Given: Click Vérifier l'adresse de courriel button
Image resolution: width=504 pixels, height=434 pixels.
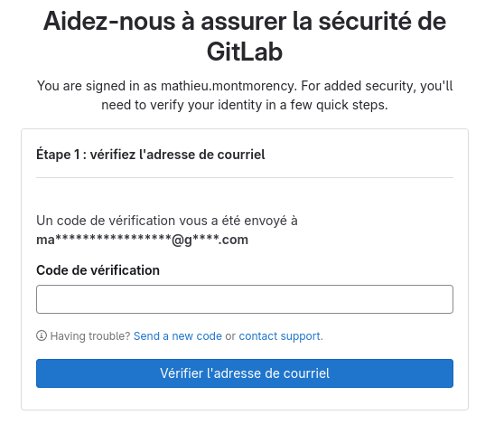Looking at the screenshot, I should (245, 373).
